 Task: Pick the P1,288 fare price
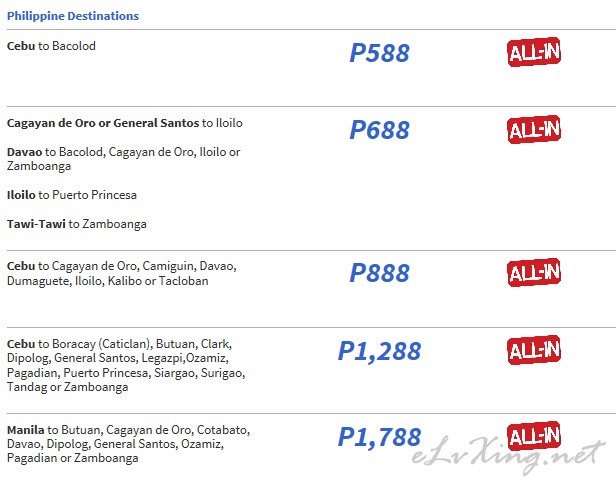click(380, 351)
